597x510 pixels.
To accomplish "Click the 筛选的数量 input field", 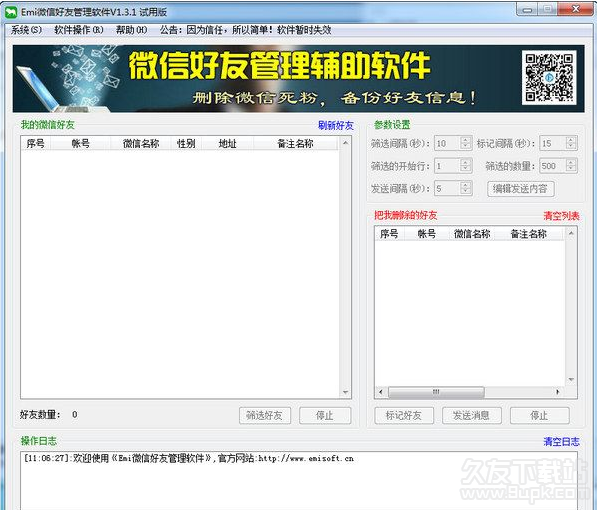I will tap(552, 166).
